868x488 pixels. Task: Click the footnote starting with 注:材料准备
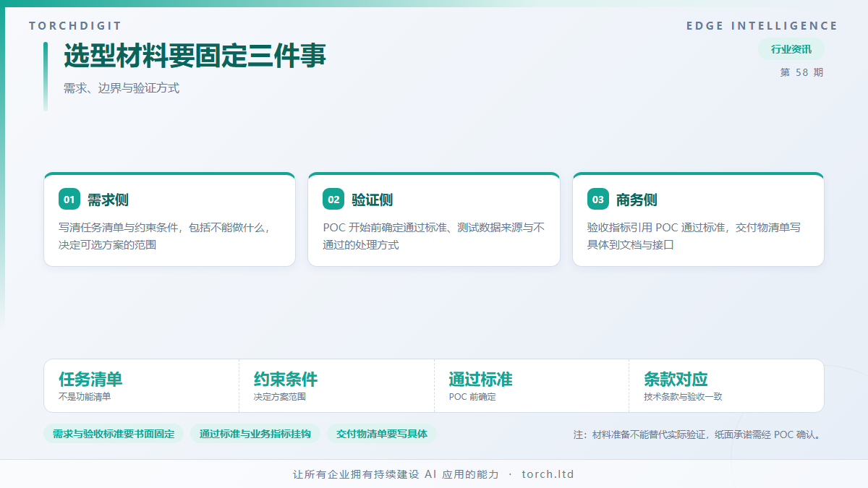(699, 435)
